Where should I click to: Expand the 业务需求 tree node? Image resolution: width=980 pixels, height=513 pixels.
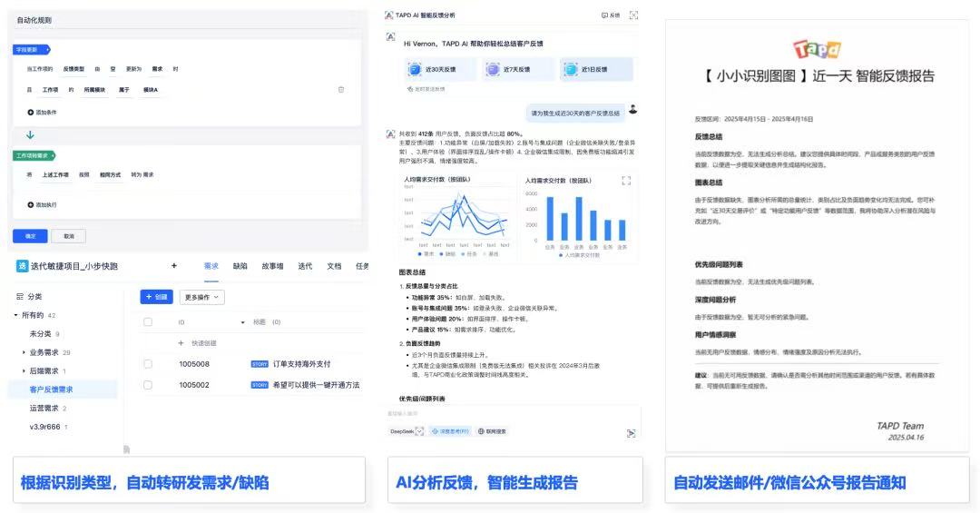(24, 353)
